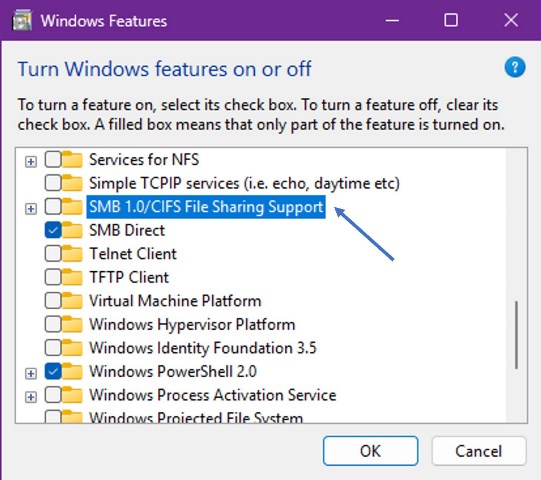Expand the Services for NFS tree node

(x=31, y=161)
